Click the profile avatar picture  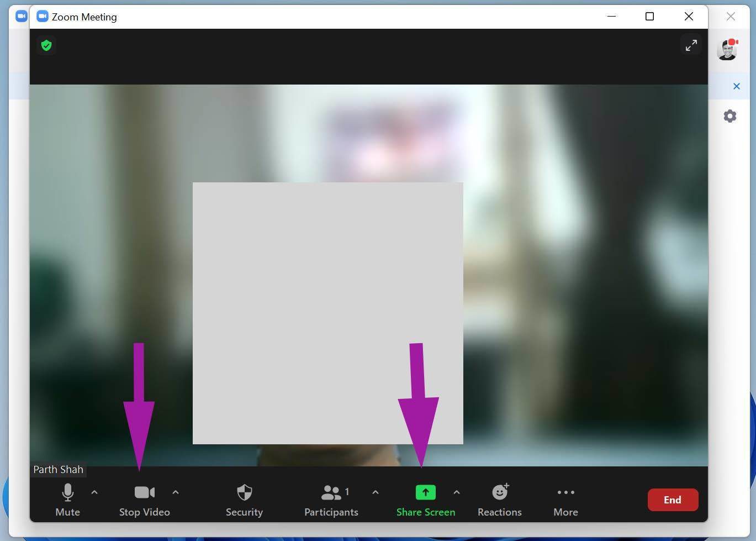(x=727, y=50)
